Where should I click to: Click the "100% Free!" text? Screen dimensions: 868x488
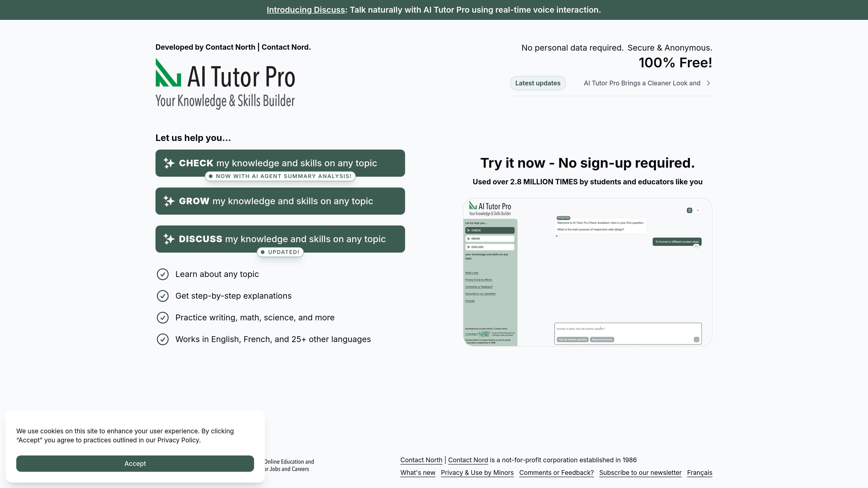pyautogui.click(x=675, y=63)
